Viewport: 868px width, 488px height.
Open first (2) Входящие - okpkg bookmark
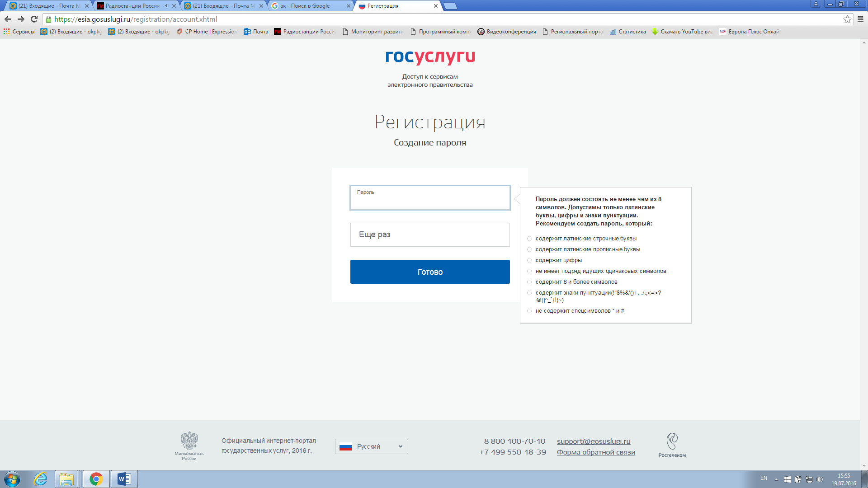pyautogui.click(x=71, y=32)
